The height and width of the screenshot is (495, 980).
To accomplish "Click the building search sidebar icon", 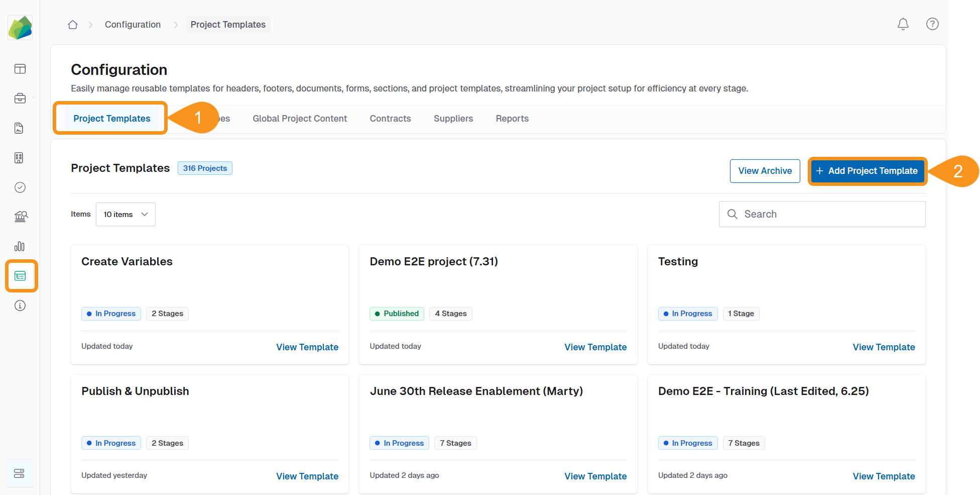I will coord(20,217).
